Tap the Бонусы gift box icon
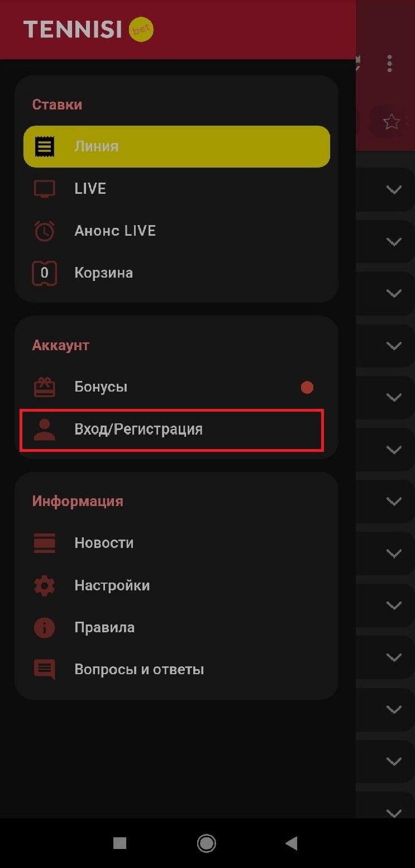The width and height of the screenshot is (415, 868). coord(45,387)
